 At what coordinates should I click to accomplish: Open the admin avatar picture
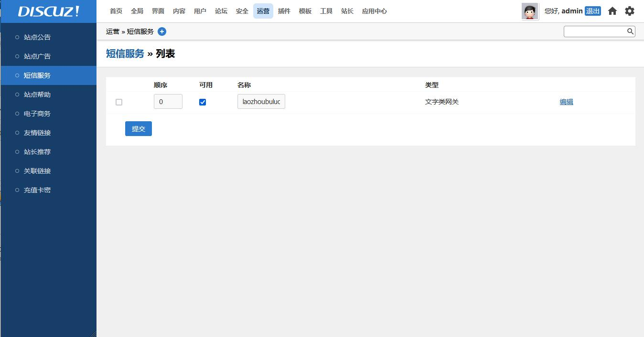(530, 11)
